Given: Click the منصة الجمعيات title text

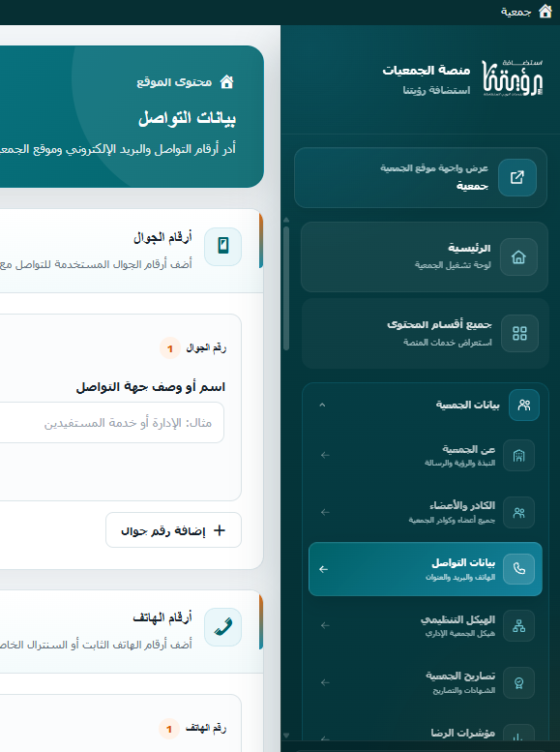Looking at the screenshot, I should click(427, 70).
